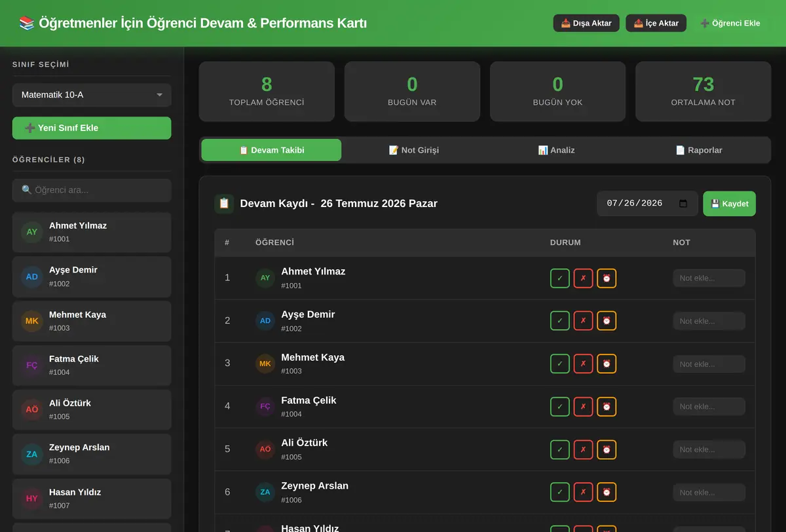Click the İçe Aktar button

[656, 24]
